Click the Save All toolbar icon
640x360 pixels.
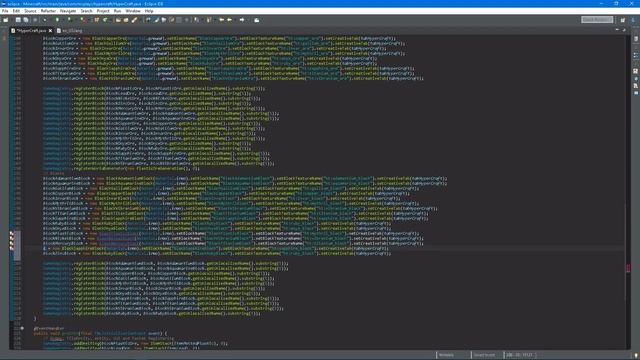[26, 20]
